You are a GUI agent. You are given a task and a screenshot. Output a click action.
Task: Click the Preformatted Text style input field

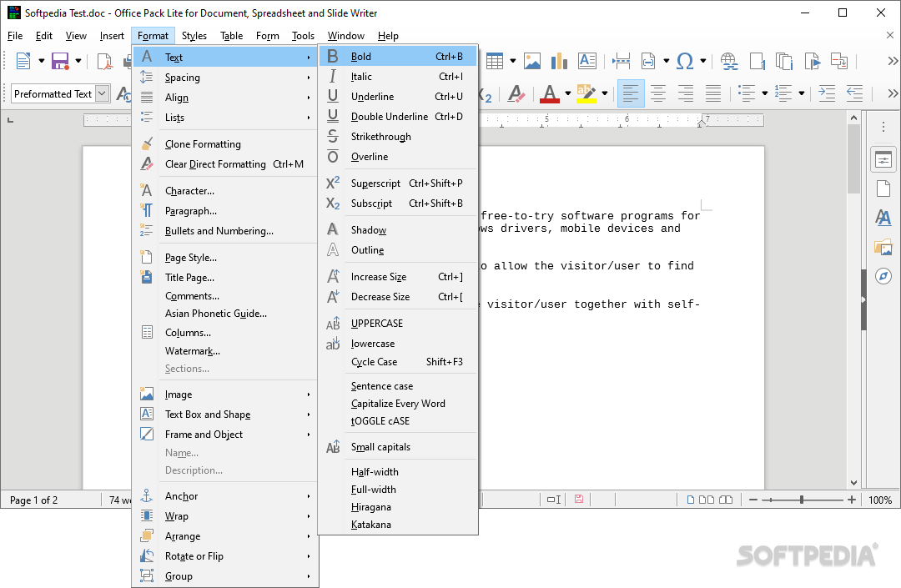(x=53, y=93)
